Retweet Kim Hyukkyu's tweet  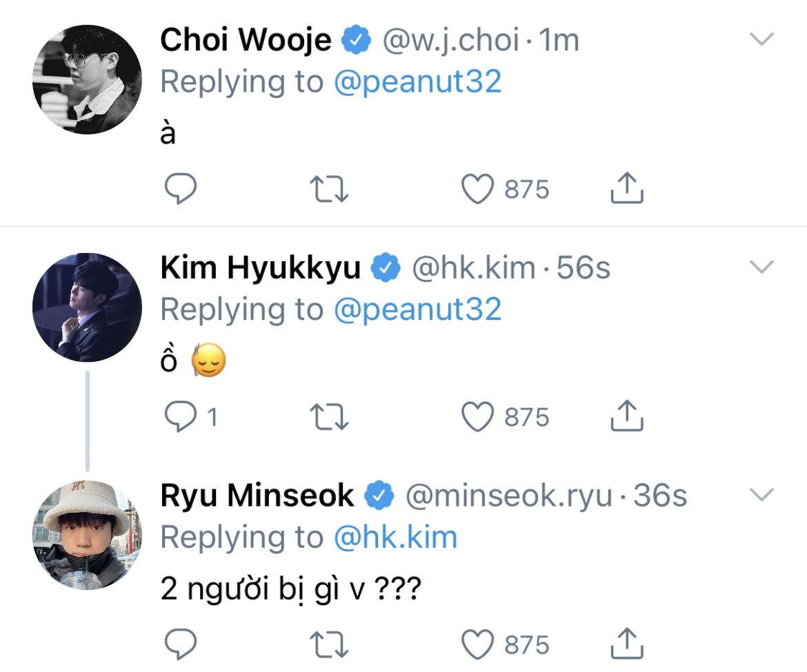tap(329, 416)
